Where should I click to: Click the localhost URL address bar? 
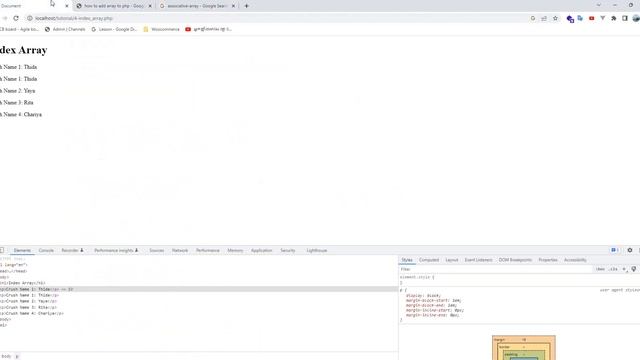click(x=278, y=18)
